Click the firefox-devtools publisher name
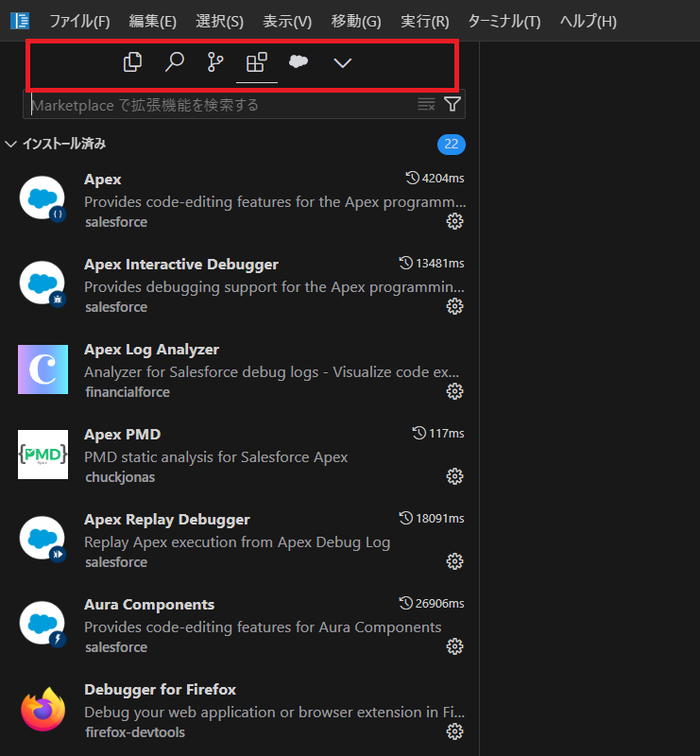Screen dimensions: 700x756 tap(135, 732)
